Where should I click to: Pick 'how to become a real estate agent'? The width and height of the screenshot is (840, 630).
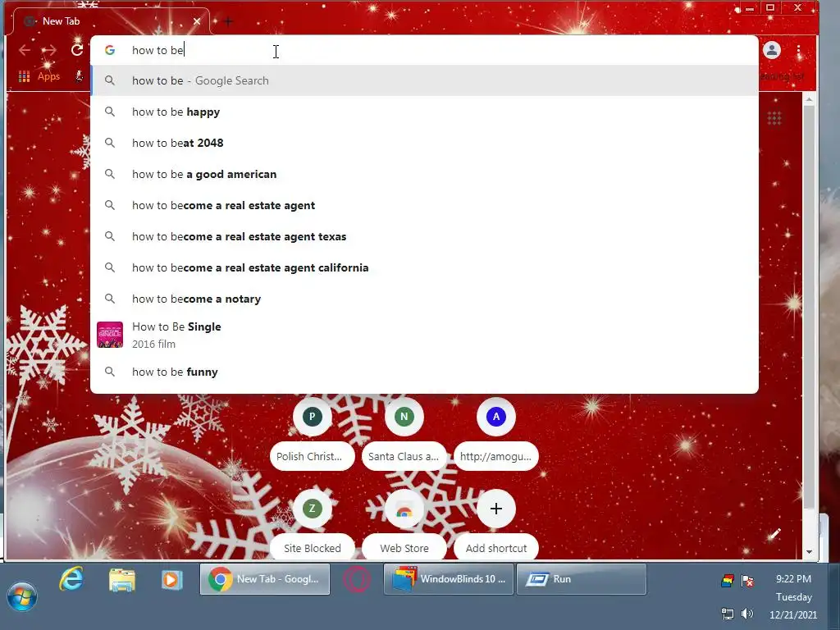(424, 205)
